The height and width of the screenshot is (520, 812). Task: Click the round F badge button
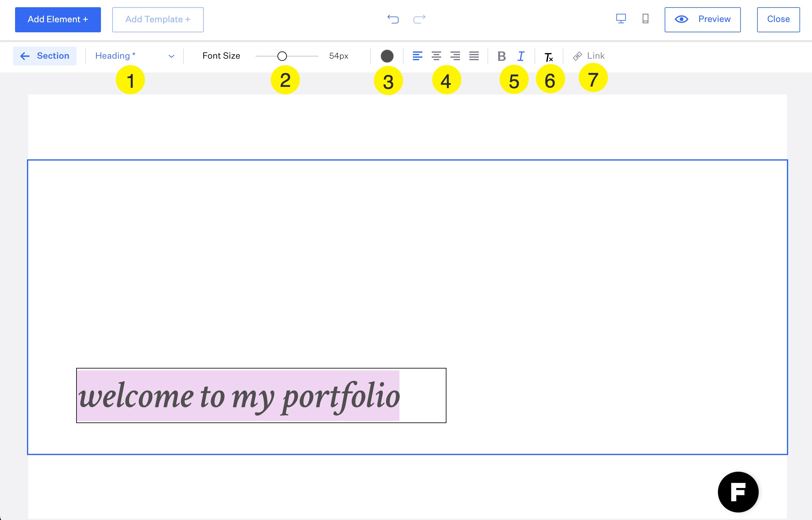pyautogui.click(x=738, y=492)
